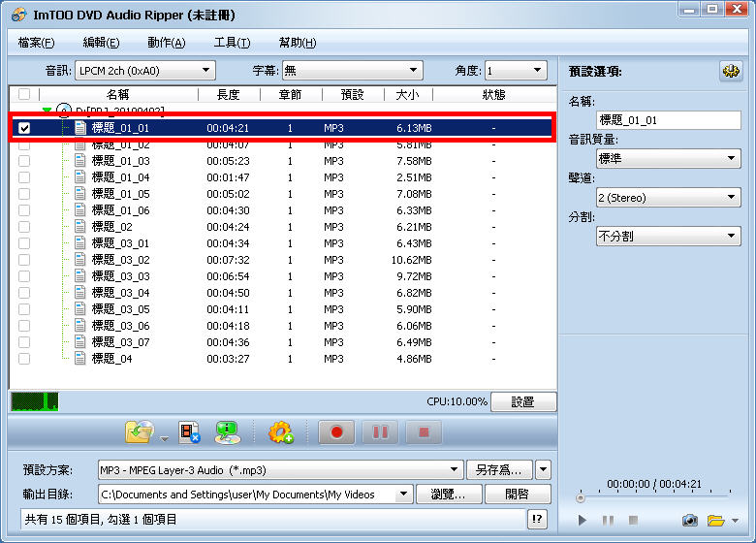
Task: Click the preview playback seek slider handle
Action: pyautogui.click(x=580, y=498)
